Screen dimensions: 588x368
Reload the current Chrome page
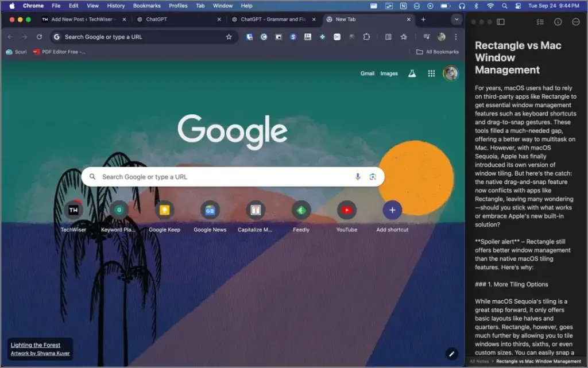coord(40,37)
